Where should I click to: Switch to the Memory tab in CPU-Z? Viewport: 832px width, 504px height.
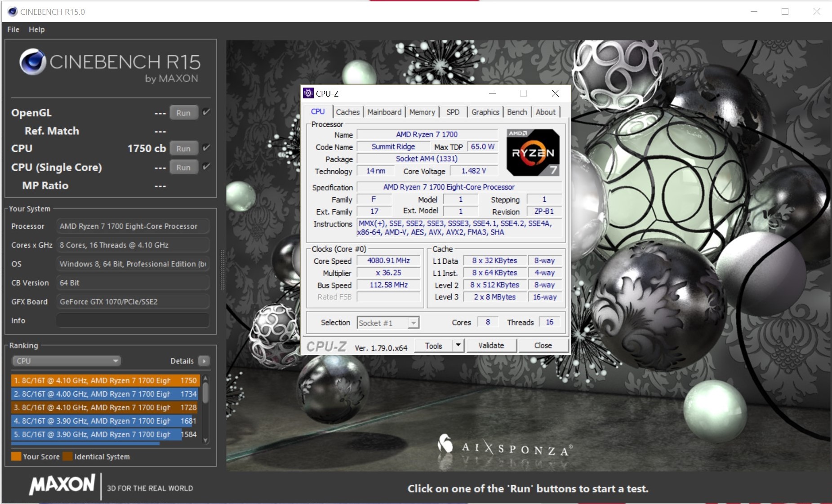coord(422,112)
